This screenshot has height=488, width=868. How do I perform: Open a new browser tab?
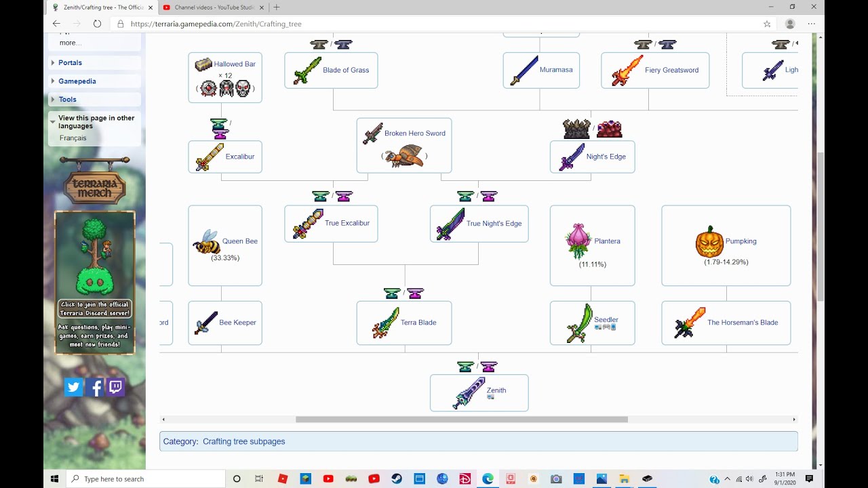click(276, 7)
